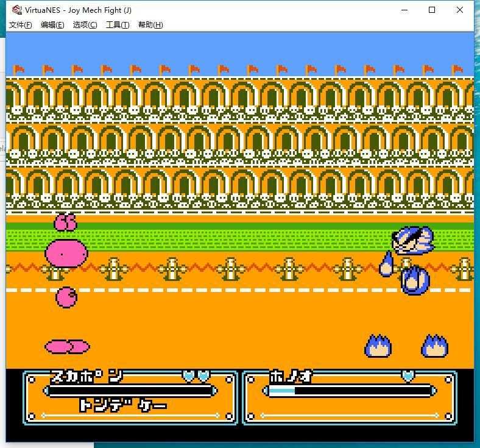Image resolution: width=480 pixels, height=448 pixels.
Task: Click the left blue flame foot
Action: tap(378, 346)
